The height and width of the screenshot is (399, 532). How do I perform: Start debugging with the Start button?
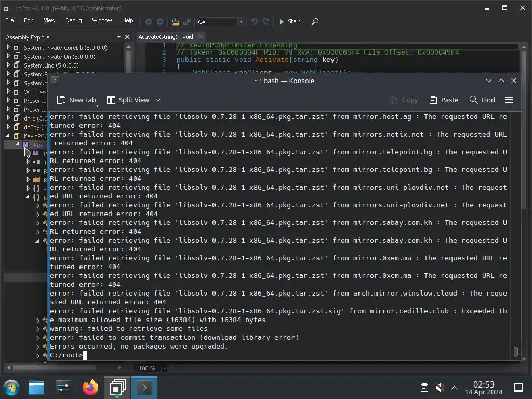point(289,21)
